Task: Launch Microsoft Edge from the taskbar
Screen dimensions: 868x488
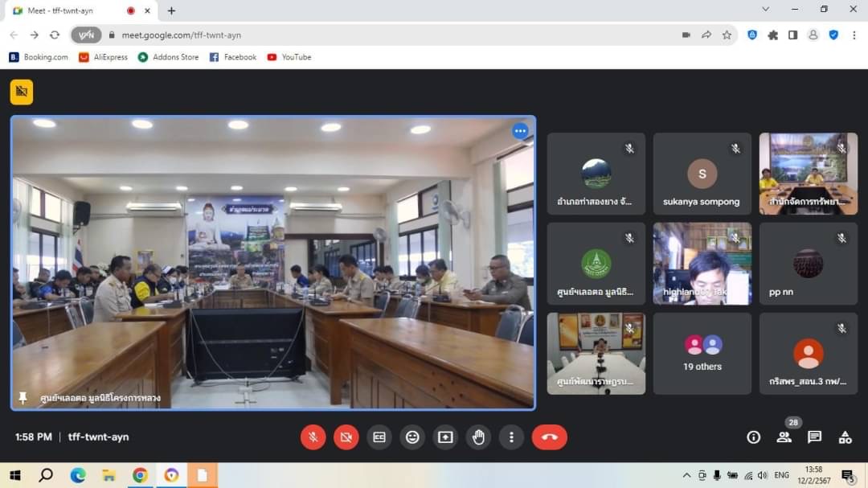Action: 77,475
